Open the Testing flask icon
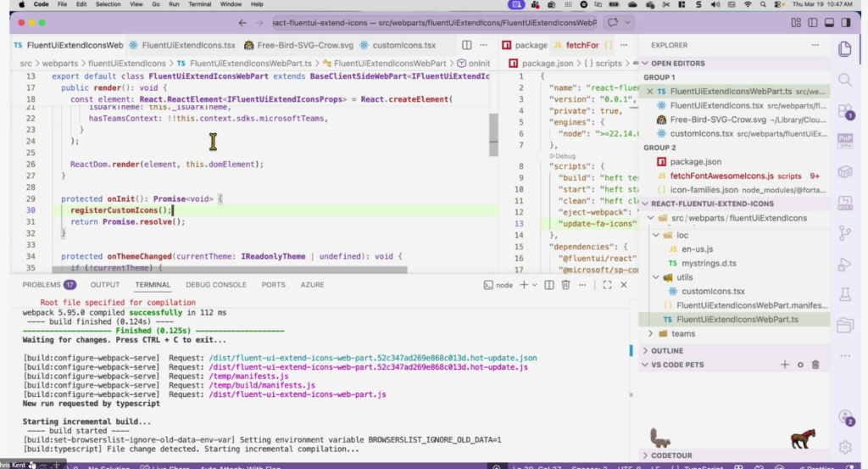 [x=844, y=293]
